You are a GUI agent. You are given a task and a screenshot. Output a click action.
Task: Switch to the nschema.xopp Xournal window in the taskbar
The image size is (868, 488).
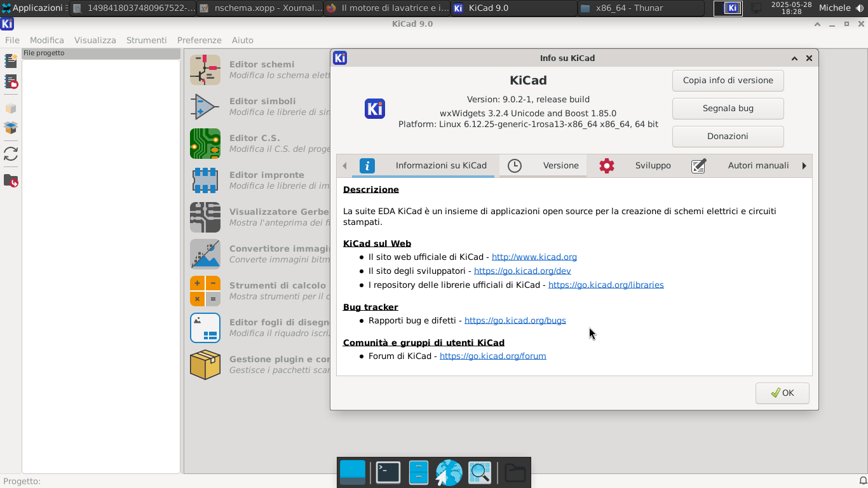coord(259,8)
